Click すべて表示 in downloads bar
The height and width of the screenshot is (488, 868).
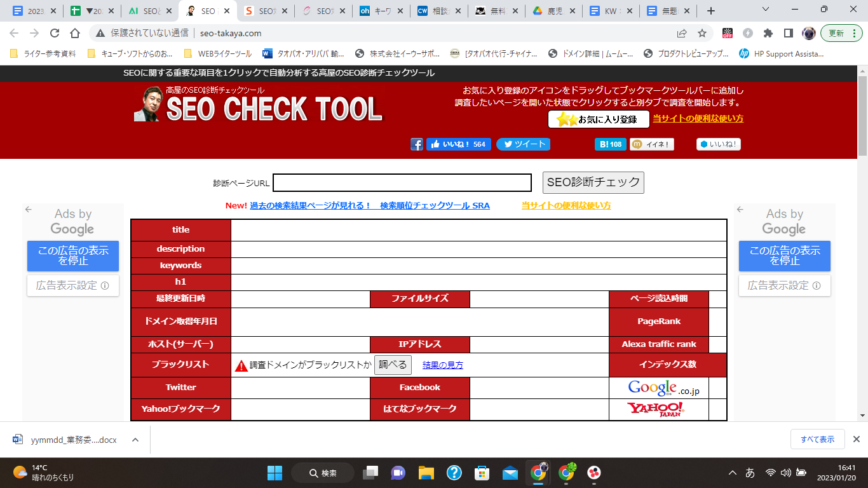point(818,439)
